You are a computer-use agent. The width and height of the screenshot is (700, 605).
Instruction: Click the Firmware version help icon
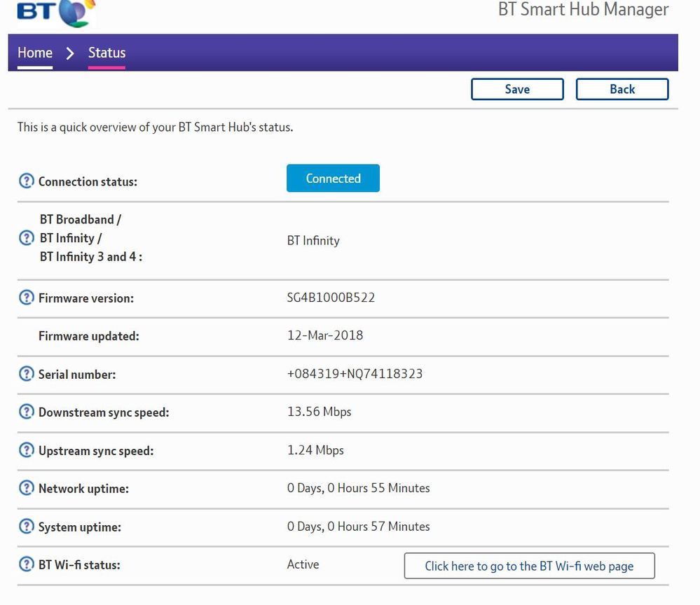pos(26,298)
